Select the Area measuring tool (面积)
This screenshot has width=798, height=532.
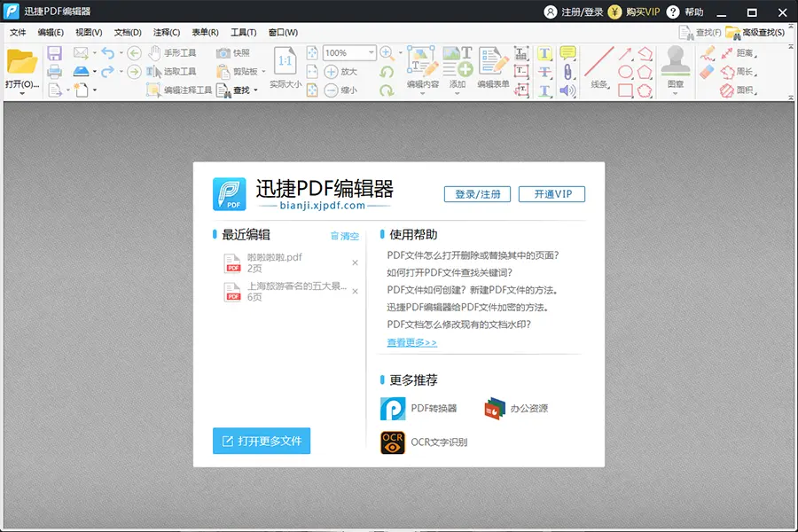coord(739,90)
